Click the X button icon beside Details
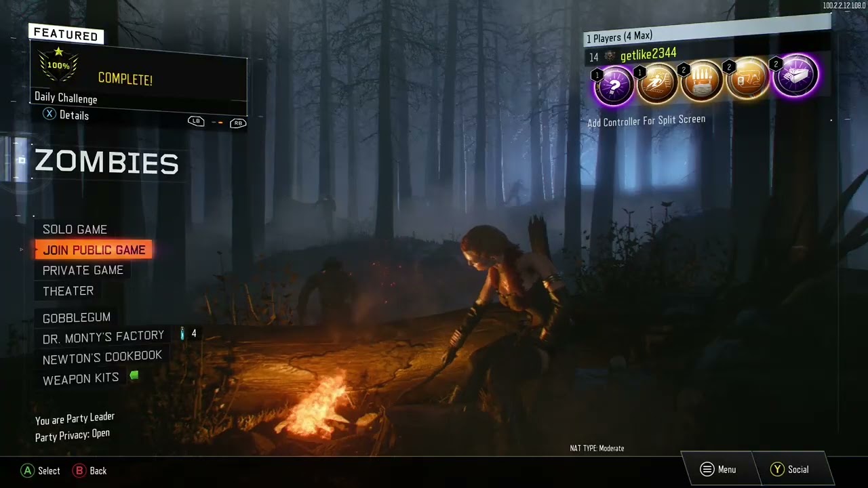This screenshot has height=488, width=868. point(50,114)
